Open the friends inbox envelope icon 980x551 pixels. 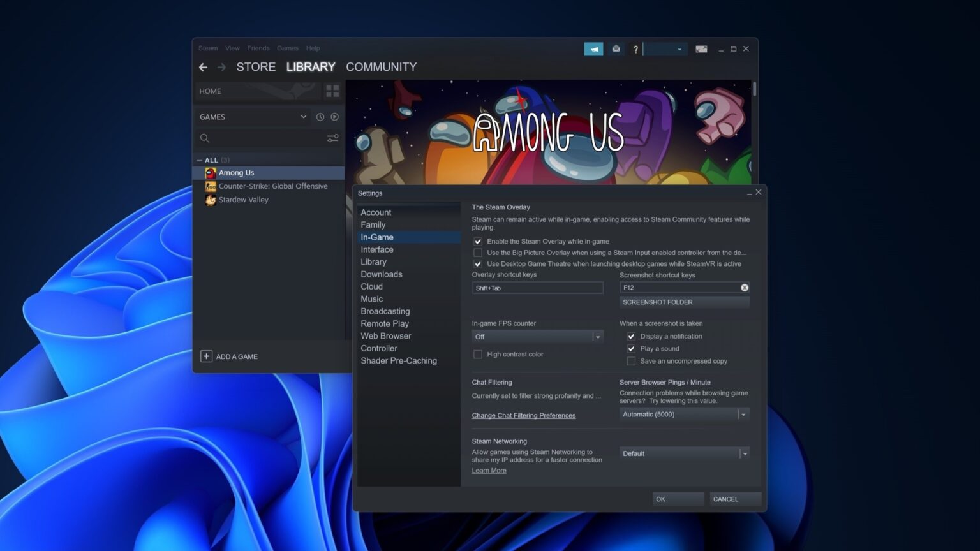616,49
